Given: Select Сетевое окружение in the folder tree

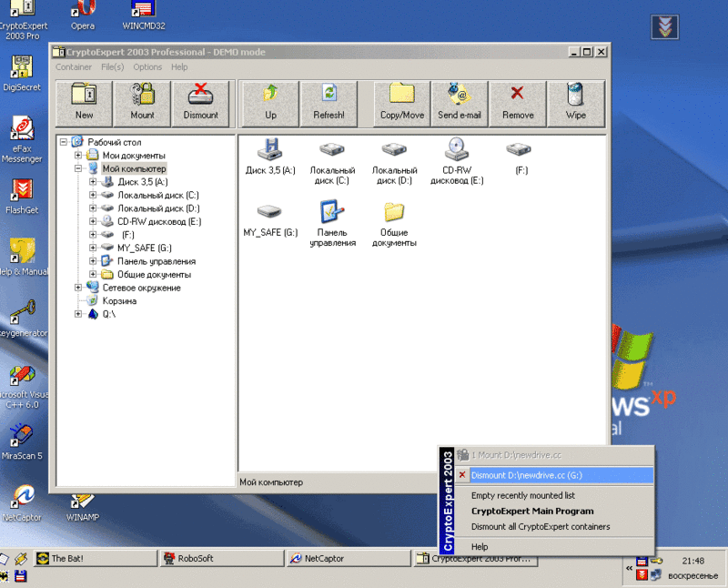Looking at the screenshot, I should pos(142,288).
